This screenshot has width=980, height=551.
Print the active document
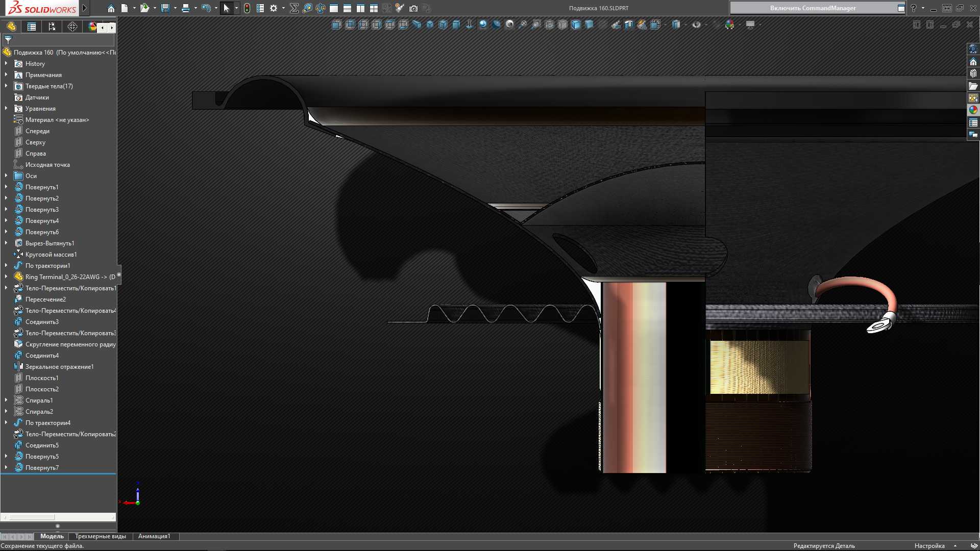tap(185, 8)
